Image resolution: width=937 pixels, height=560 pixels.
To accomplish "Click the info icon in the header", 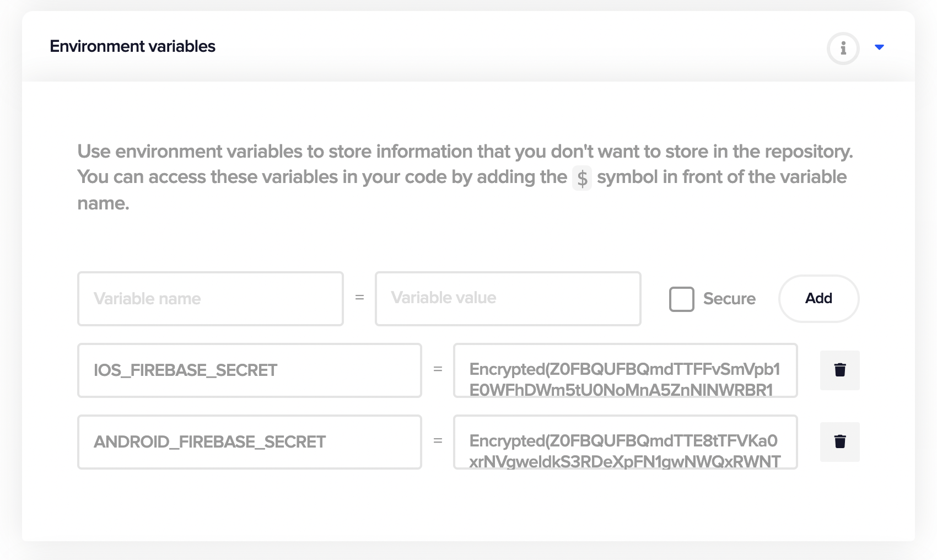I will pyautogui.click(x=843, y=49).
